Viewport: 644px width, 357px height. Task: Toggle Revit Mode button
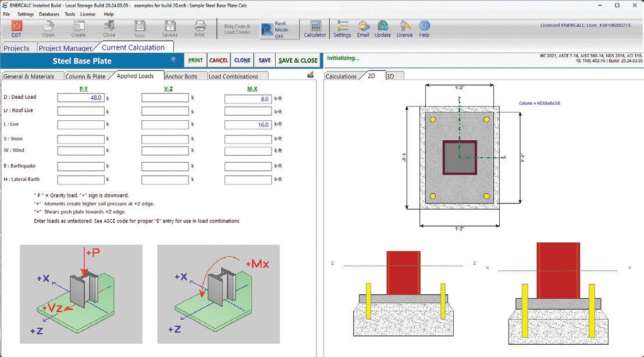[x=279, y=30]
